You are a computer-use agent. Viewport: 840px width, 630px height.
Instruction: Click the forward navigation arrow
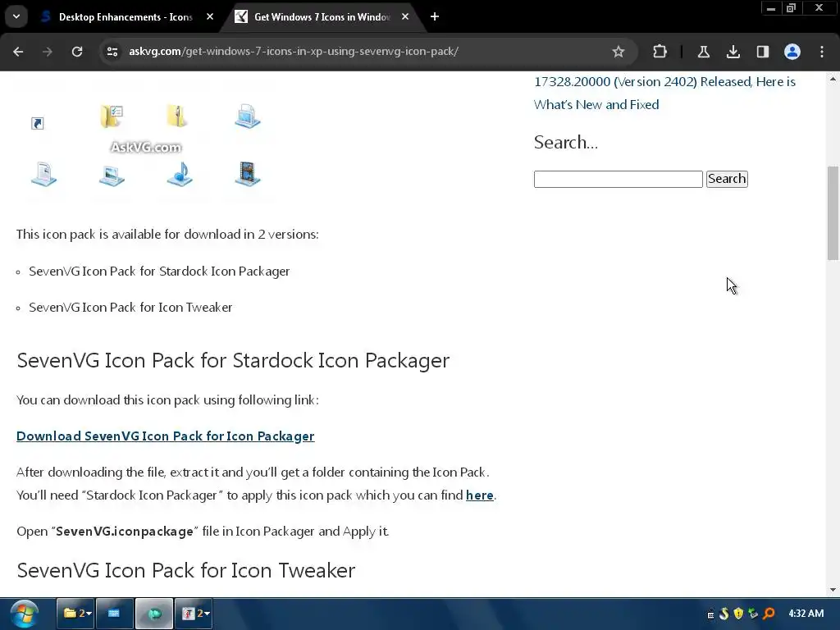[x=48, y=52]
